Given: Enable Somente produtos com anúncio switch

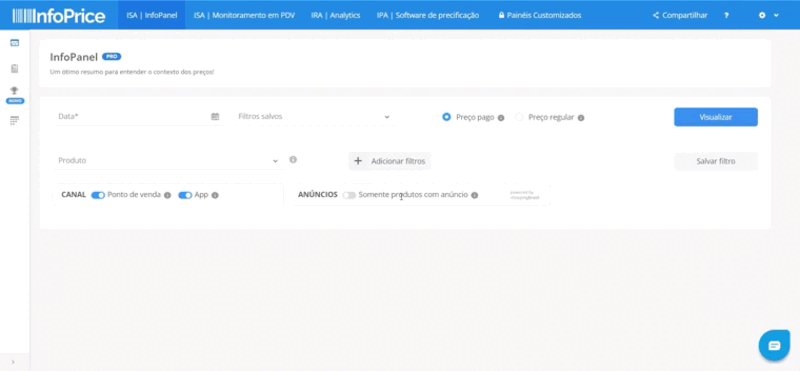Looking at the screenshot, I should pos(349,195).
